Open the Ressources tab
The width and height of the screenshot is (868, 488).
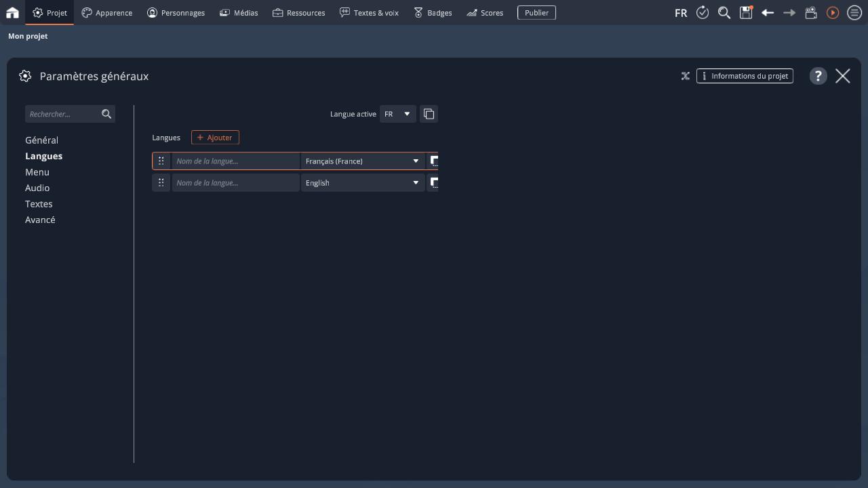point(299,12)
